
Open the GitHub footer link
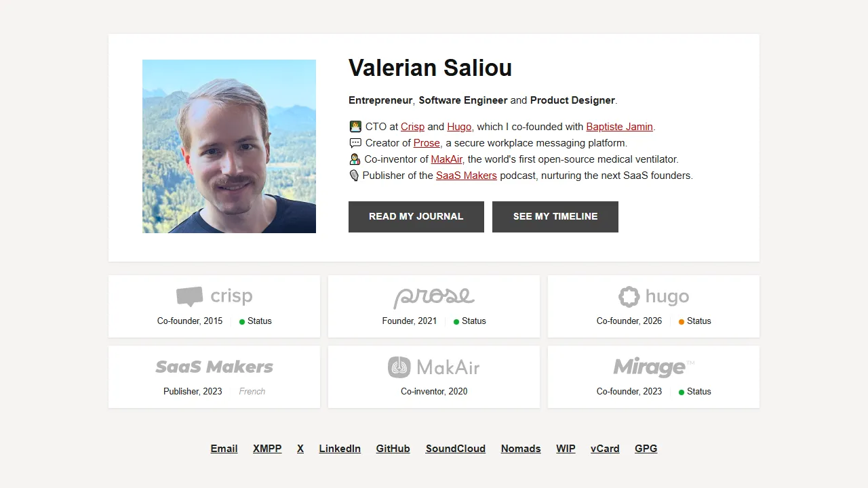[393, 448]
